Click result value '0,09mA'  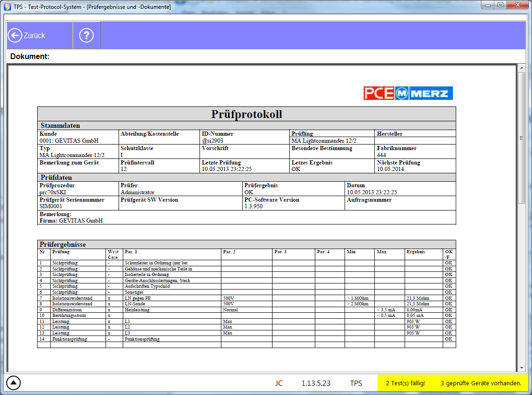(x=414, y=310)
